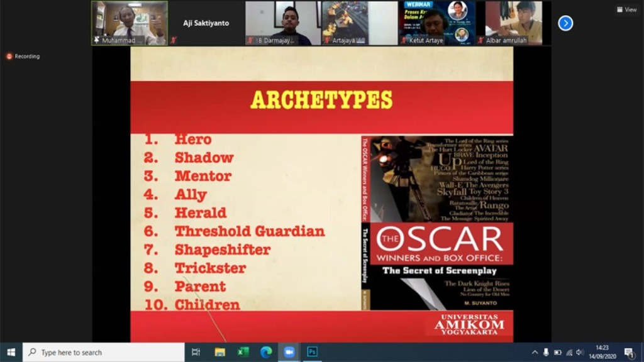Click the Recording indicator
The width and height of the screenshot is (644, 362).
point(23,56)
